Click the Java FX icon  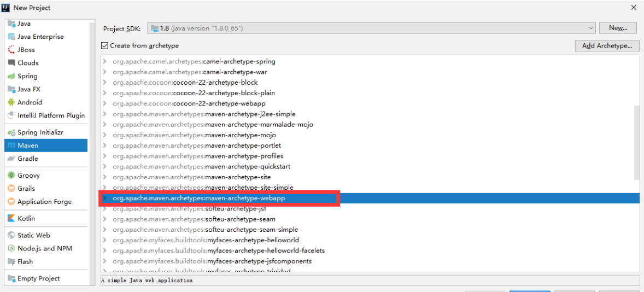[x=11, y=89]
